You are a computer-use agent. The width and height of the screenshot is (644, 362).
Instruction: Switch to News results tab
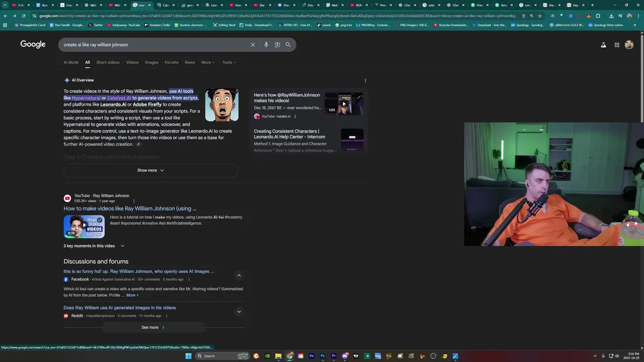190,62
